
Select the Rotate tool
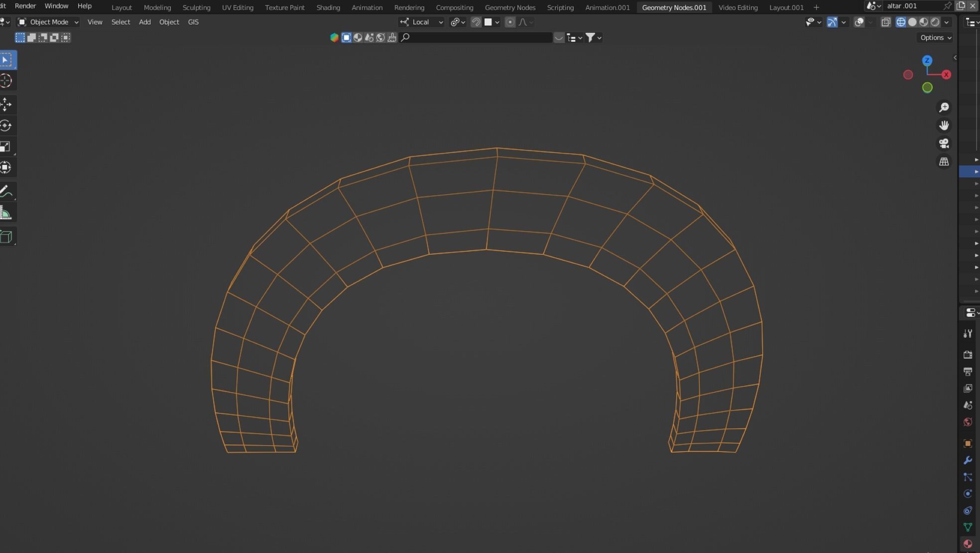point(6,126)
